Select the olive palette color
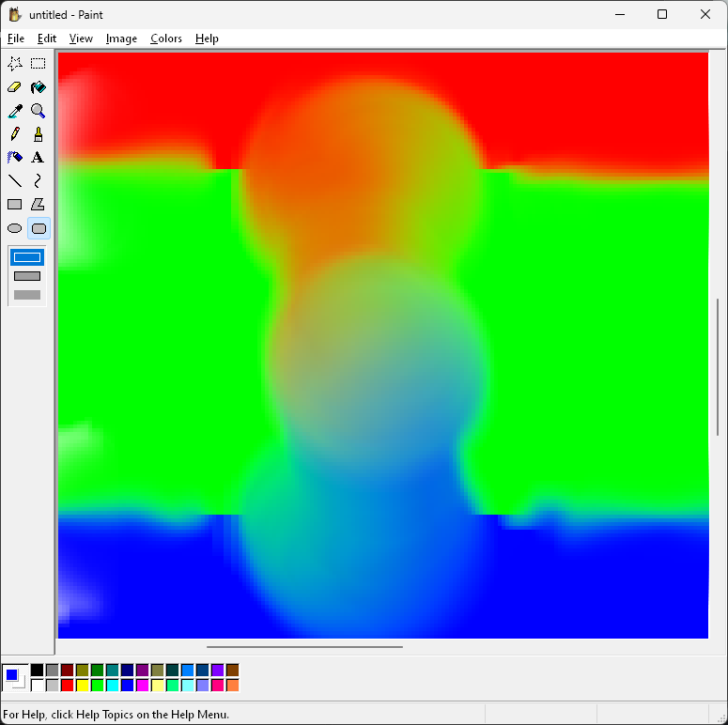Viewport: 728px width, 725px height. [x=82, y=671]
